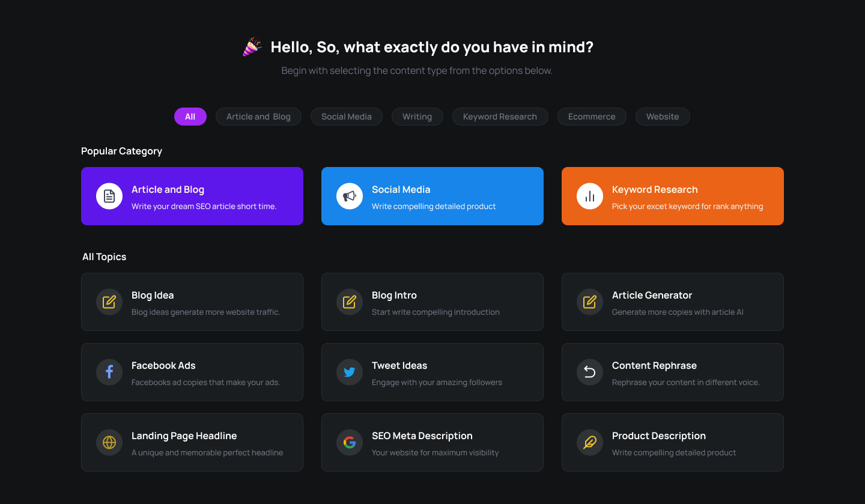Viewport: 865px width, 504px height.
Task: Click the bar chart icon in Keyword Research
Action: click(590, 196)
